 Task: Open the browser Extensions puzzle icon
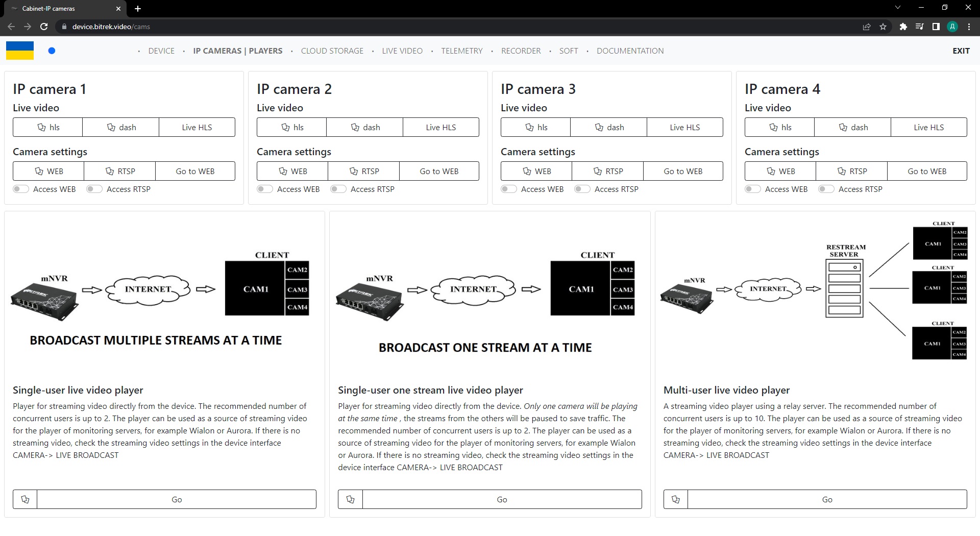(903, 27)
